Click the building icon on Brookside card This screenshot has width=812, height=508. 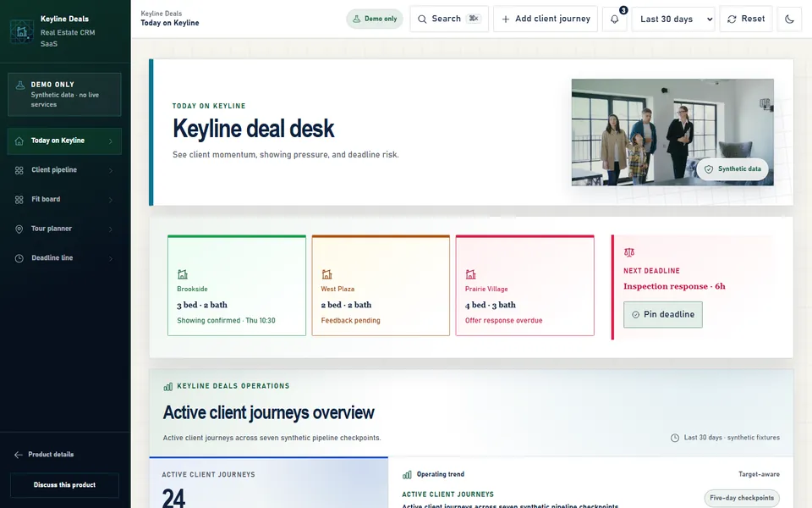pos(183,274)
